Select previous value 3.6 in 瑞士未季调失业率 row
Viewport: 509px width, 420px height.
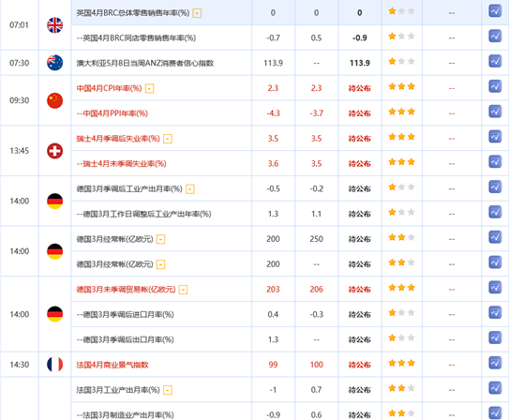tap(273, 163)
